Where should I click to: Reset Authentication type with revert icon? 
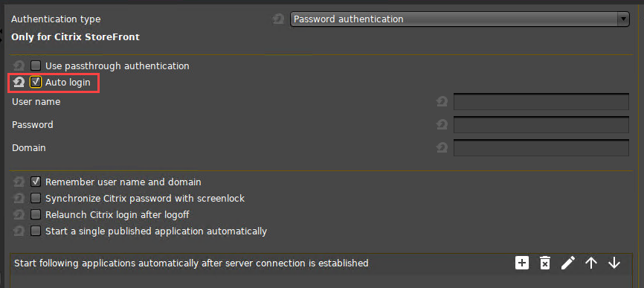tap(278, 19)
